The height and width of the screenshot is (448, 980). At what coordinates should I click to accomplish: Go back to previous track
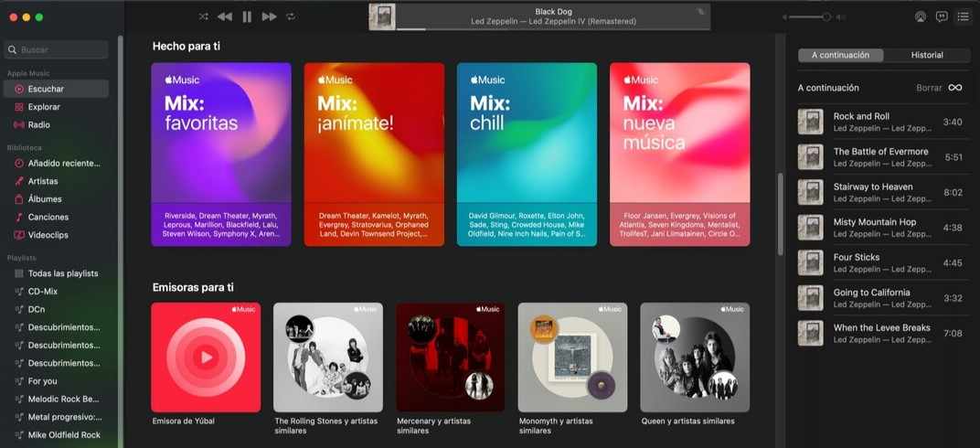point(225,16)
